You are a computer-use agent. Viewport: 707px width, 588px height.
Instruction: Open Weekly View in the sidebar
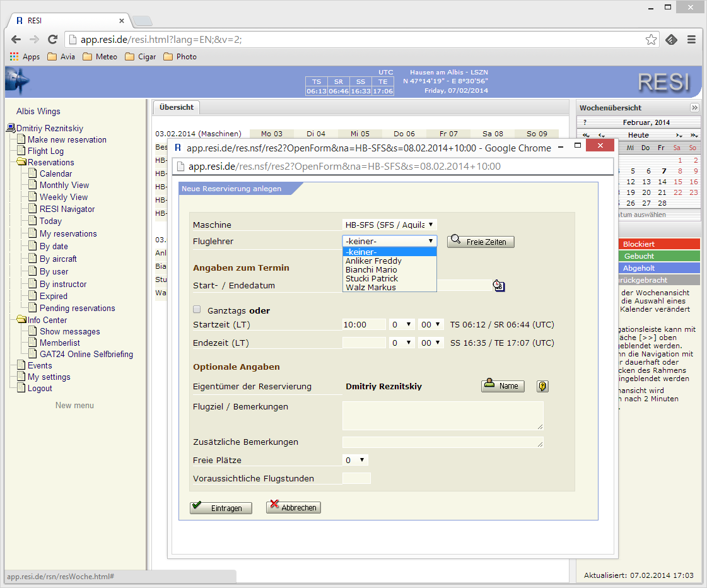pos(64,197)
